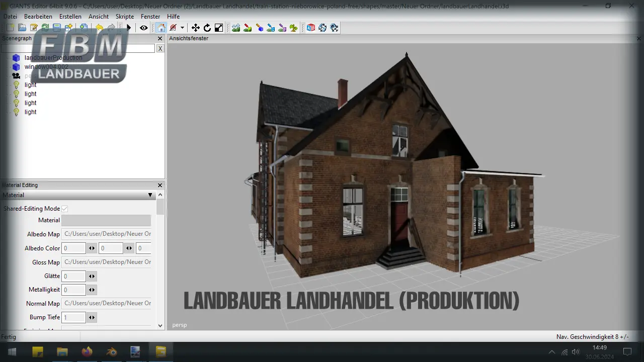Click the volume speaker tray icon

(576, 352)
